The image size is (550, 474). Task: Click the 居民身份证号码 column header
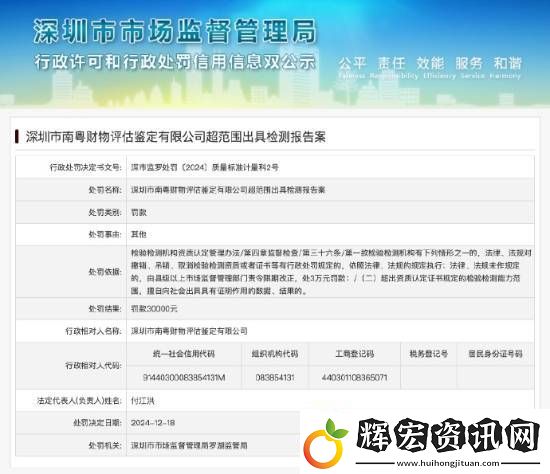(495, 354)
